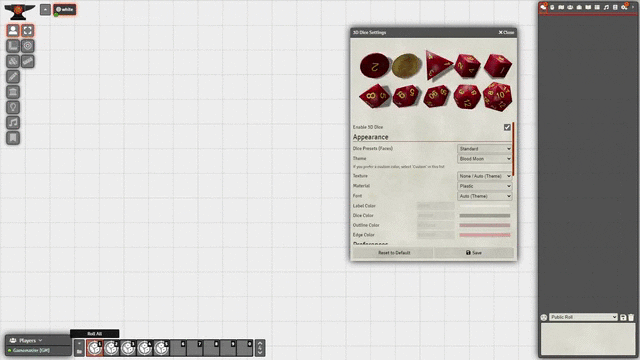This screenshot has width=640, height=360.
Task: Click the Edge Color swatch bar
Action: coord(485,235)
